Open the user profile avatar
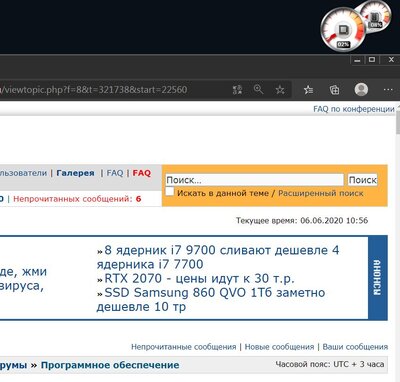This screenshot has height=382, width=400. tap(361, 89)
